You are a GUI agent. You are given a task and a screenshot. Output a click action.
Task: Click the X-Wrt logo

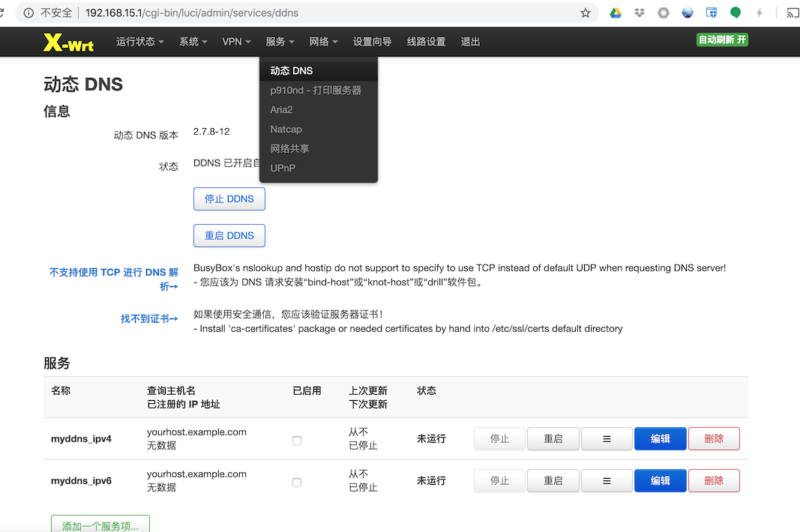point(69,41)
